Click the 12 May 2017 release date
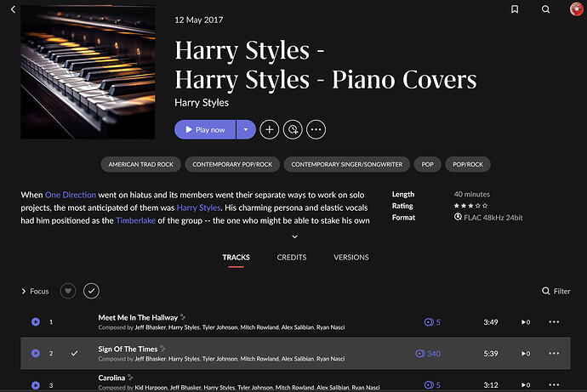Image resolution: width=587 pixels, height=392 pixels. (199, 20)
